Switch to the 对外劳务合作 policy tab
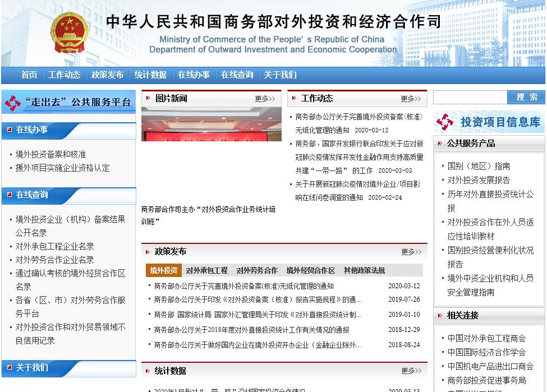Screen dimensions: 547x392 (x=257, y=270)
